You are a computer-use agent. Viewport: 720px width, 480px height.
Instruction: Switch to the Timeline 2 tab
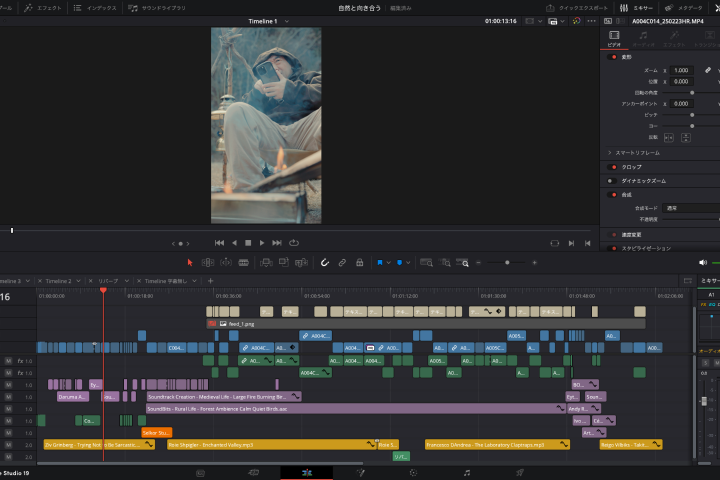58,281
